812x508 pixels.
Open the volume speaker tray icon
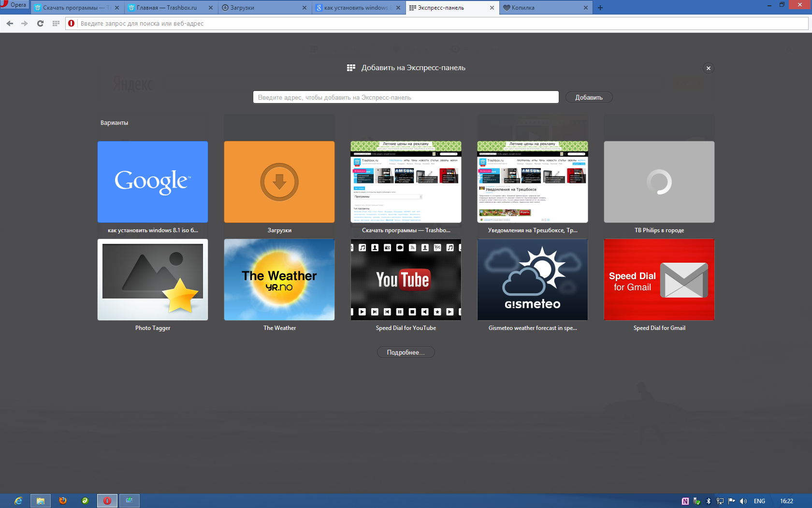click(x=743, y=501)
